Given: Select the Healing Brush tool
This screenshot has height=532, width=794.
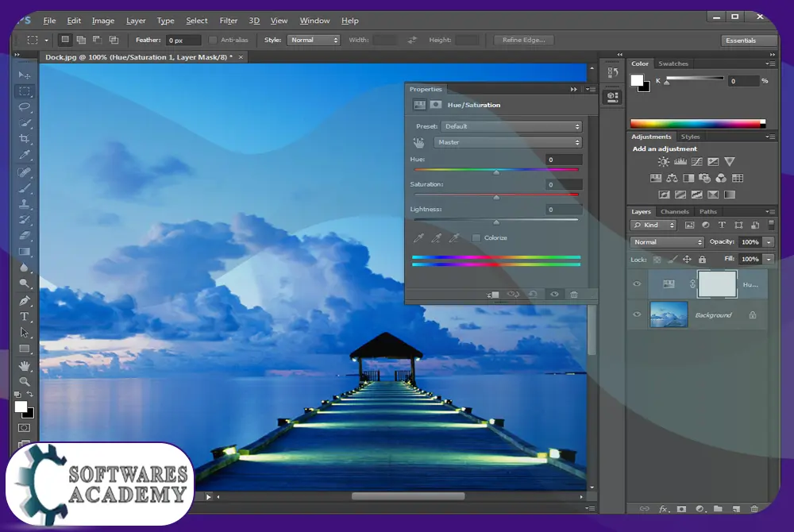Looking at the screenshot, I should (24, 172).
